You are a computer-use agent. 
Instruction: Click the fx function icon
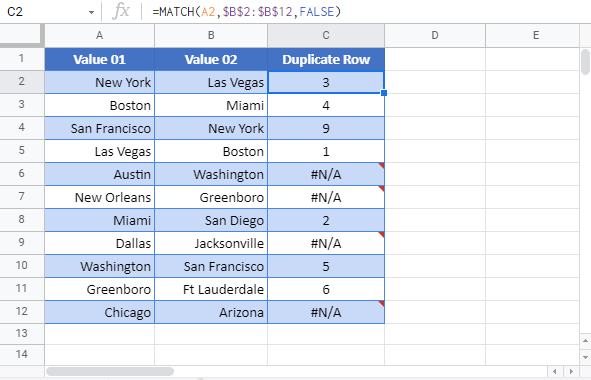click(x=121, y=12)
